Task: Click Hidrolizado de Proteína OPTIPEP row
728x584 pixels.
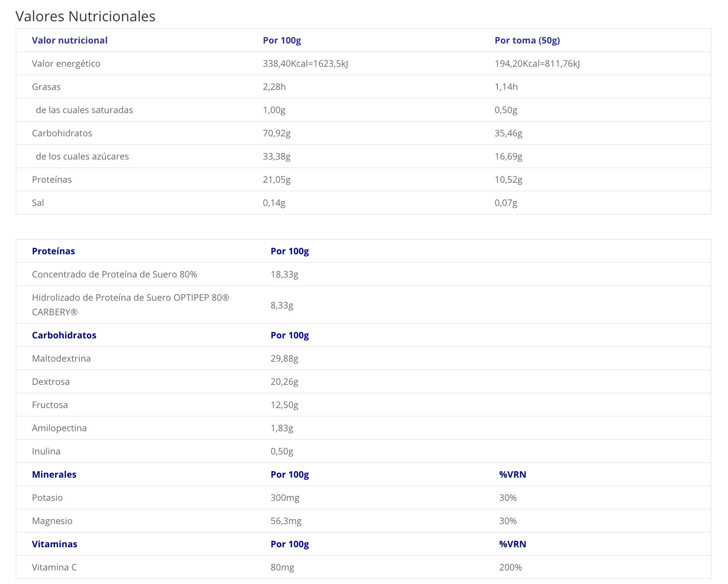Action: (x=364, y=305)
